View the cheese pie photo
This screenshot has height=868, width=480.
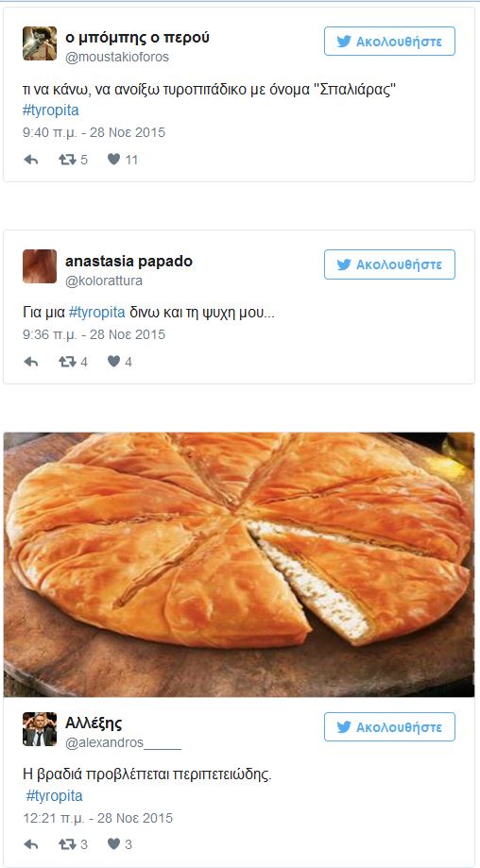point(239,564)
